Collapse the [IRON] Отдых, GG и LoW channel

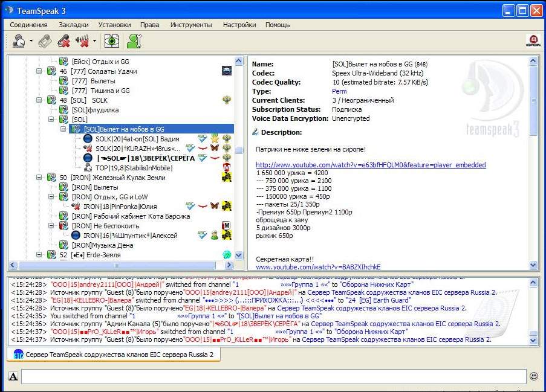[52, 197]
